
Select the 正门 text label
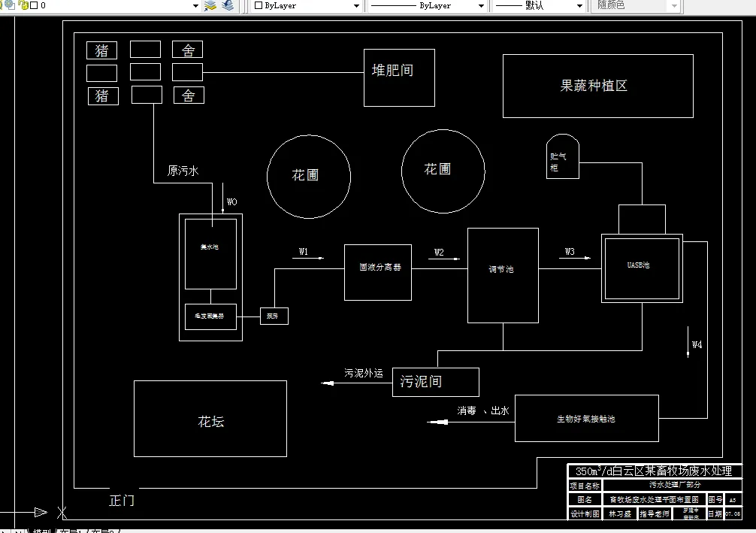[122, 500]
